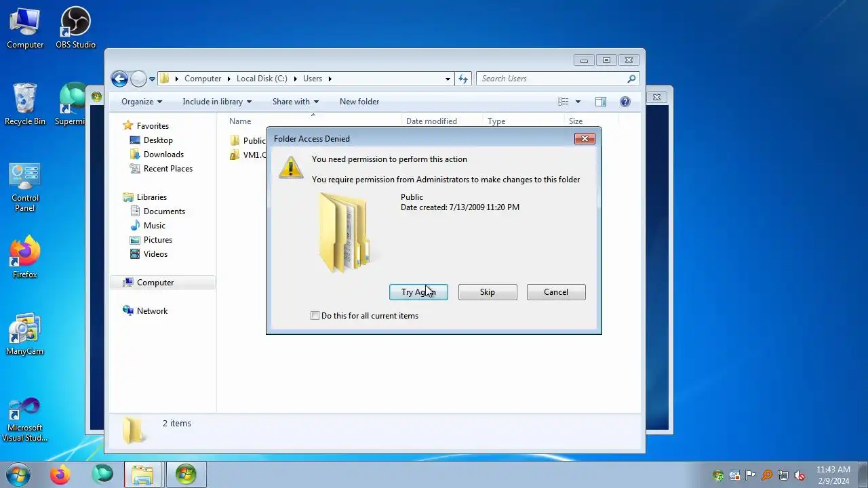Click the Try Again button
868x488 pixels.
tap(418, 292)
